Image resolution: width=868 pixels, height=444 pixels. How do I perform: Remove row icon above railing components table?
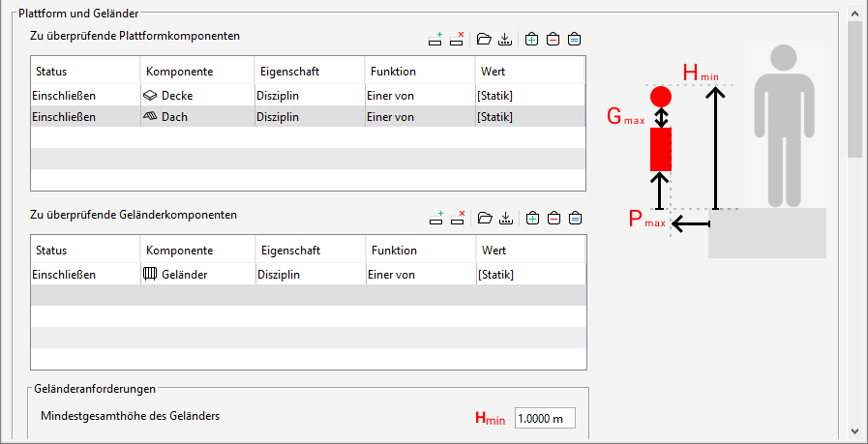click(458, 218)
